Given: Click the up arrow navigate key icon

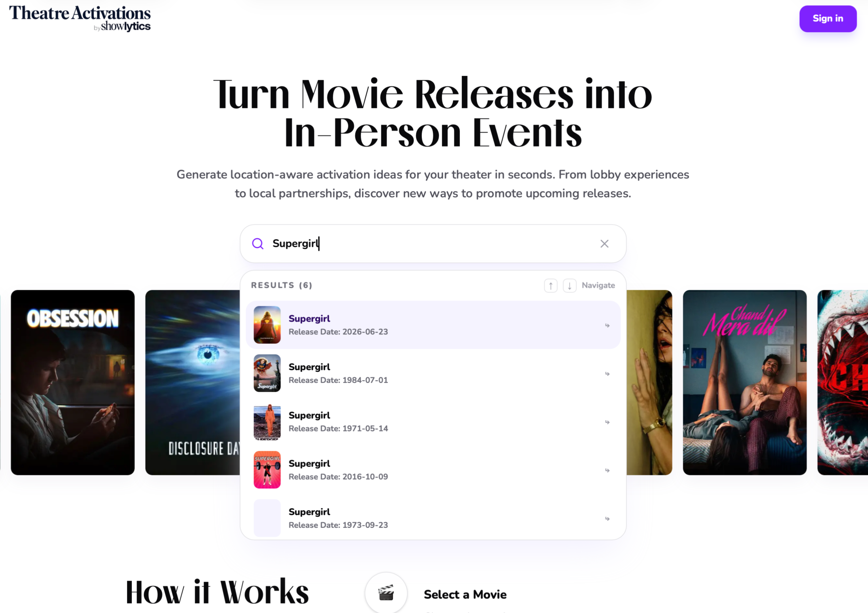Looking at the screenshot, I should 550,285.
